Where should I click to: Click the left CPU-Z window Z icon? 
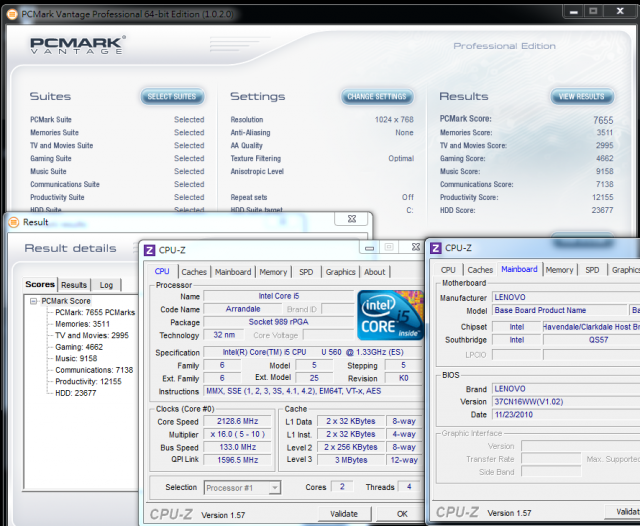tap(149, 250)
